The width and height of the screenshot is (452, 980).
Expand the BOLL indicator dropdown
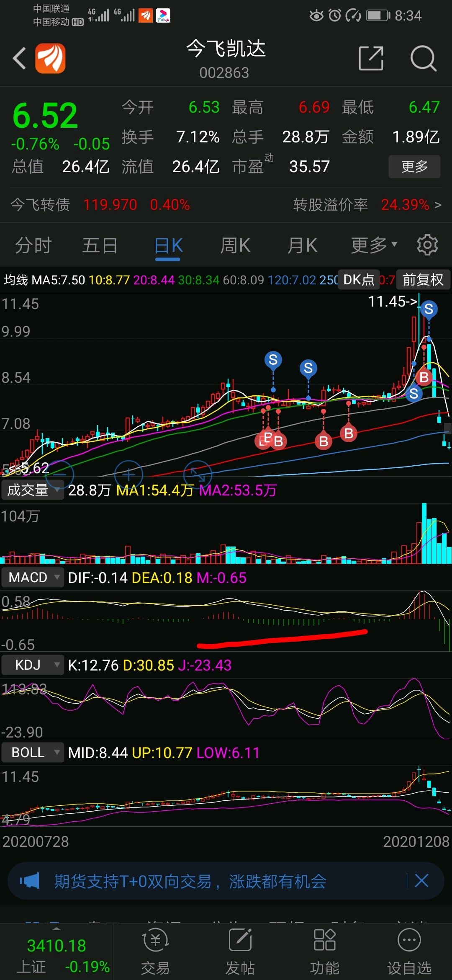(x=33, y=753)
